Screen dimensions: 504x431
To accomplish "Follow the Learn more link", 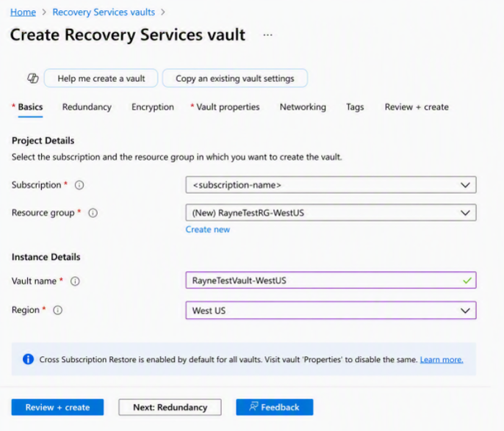I will (442, 359).
